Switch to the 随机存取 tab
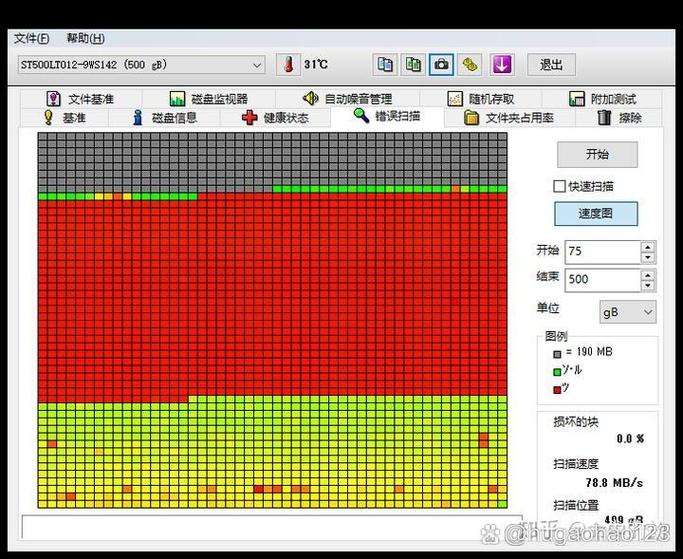This screenshot has height=559, width=683. click(x=481, y=99)
